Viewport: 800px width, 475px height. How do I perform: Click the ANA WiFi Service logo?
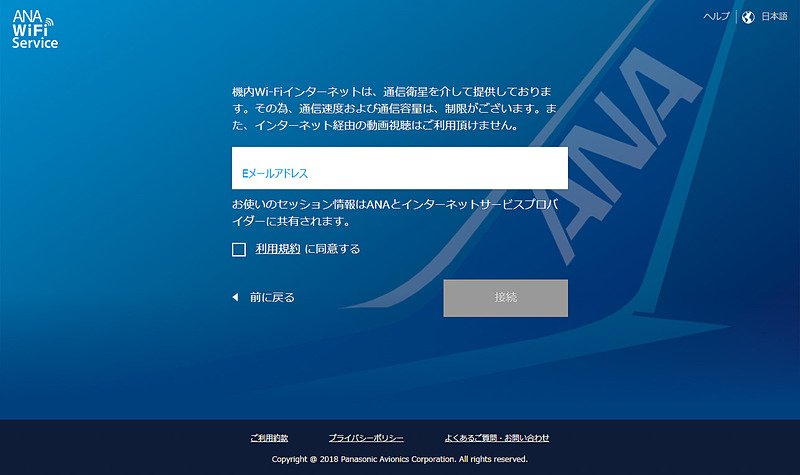(x=35, y=30)
